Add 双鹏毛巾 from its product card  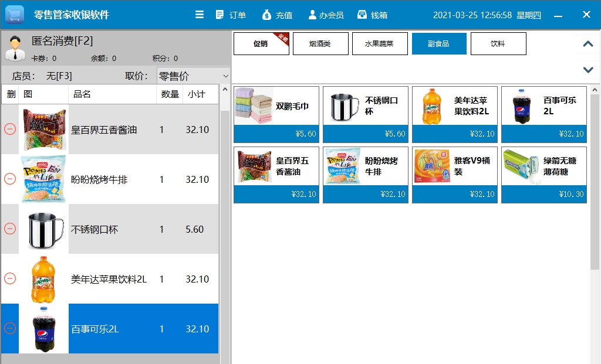coord(276,113)
